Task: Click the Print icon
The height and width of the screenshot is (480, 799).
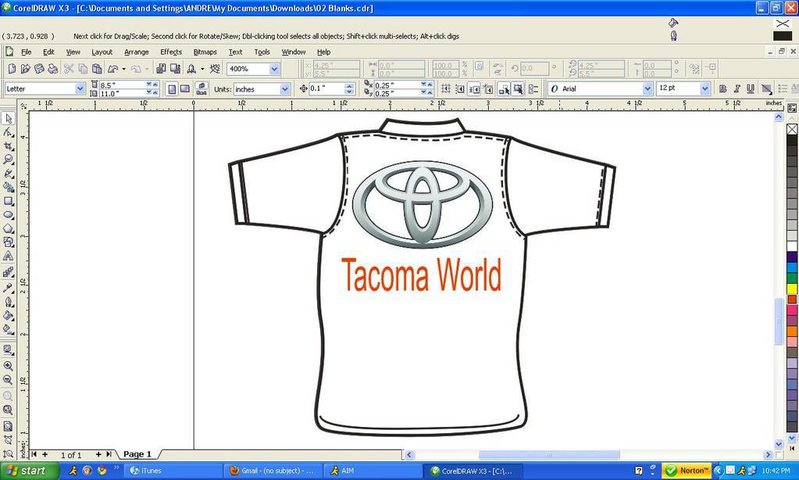Action: click(x=53, y=69)
